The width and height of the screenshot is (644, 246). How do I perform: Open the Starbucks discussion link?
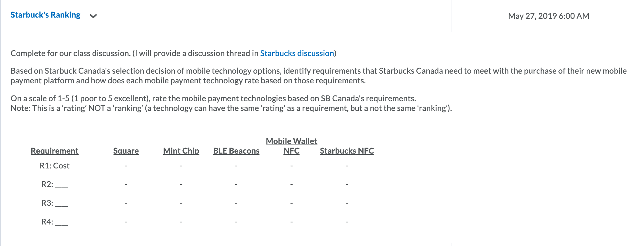(x=297, y=53)
